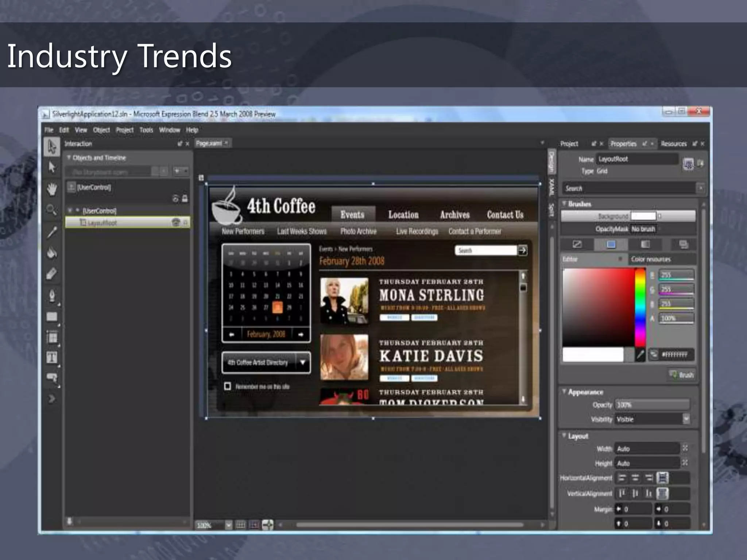Screen dimensions: 747x560
Task: Select the Zoom magnifier tool
Action: tap(52, 210)
